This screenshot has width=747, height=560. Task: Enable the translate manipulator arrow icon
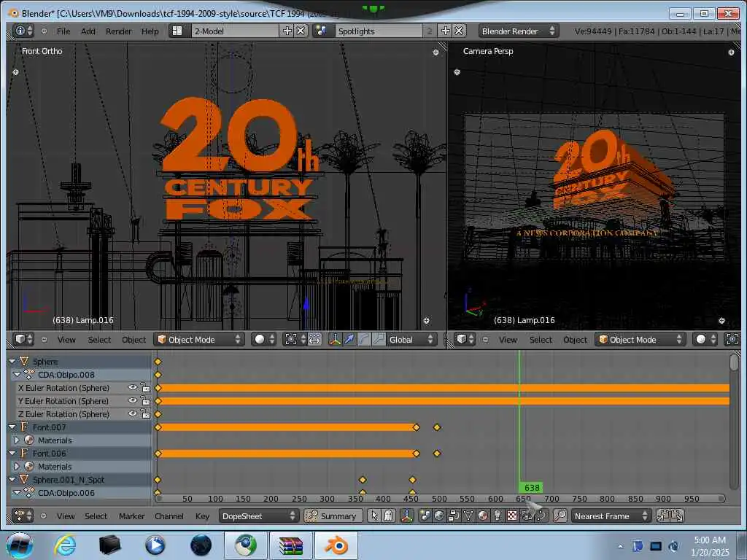349,340
